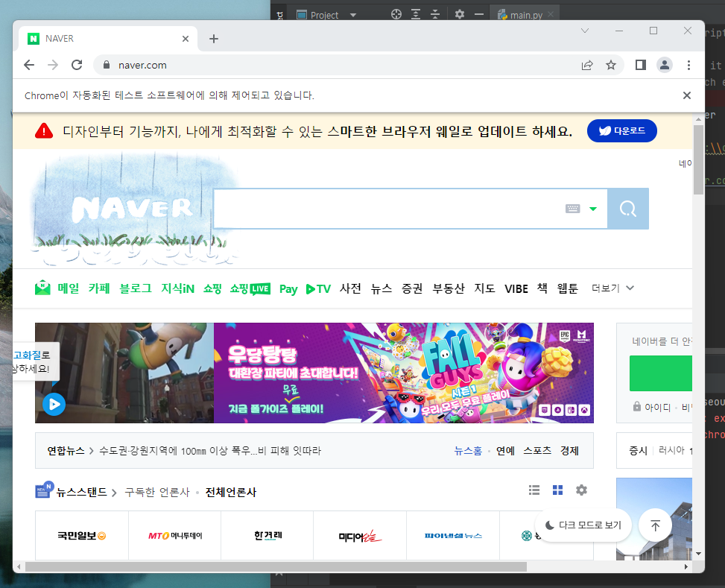
Task: Click the browser forward arrow
Action: pos(53,66)
